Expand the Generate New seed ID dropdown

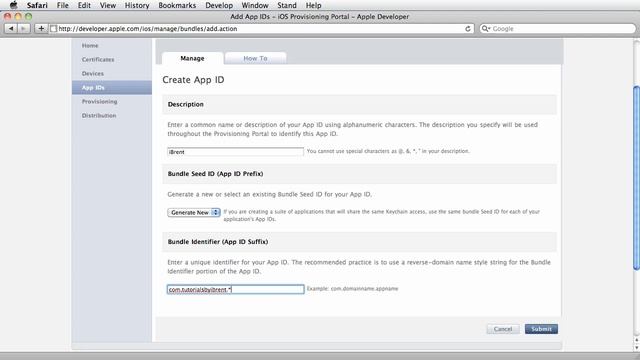tap(194, 212)
